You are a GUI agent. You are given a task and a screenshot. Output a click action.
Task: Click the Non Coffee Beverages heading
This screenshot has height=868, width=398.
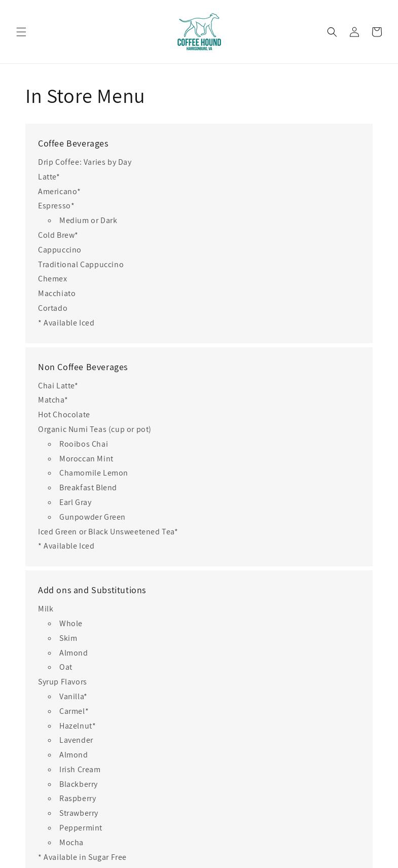coord(83,367)
